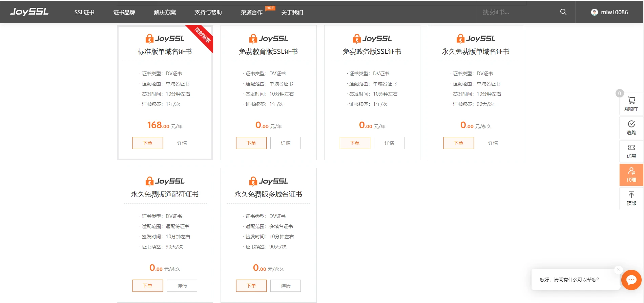
Task: Open the SSL证书 navigation menu
Action: [84, 12]
